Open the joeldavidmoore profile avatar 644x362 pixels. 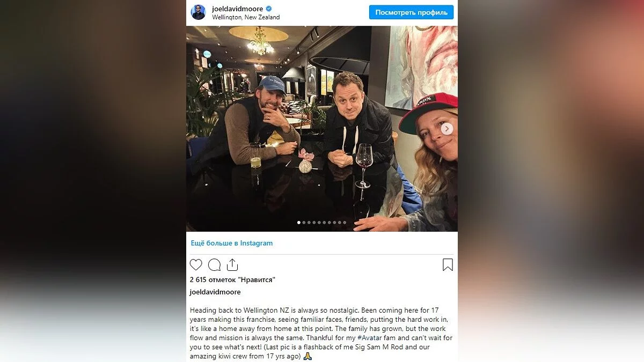pos(198,12)
